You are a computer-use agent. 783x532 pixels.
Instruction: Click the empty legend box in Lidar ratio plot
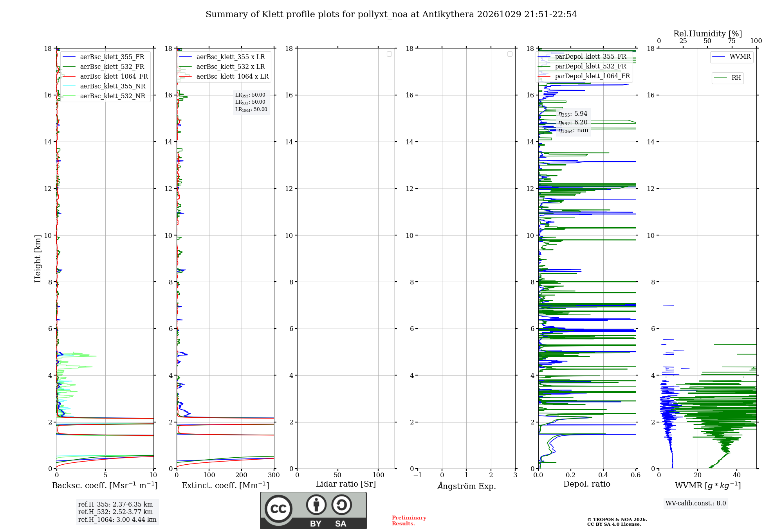[389, 54]
